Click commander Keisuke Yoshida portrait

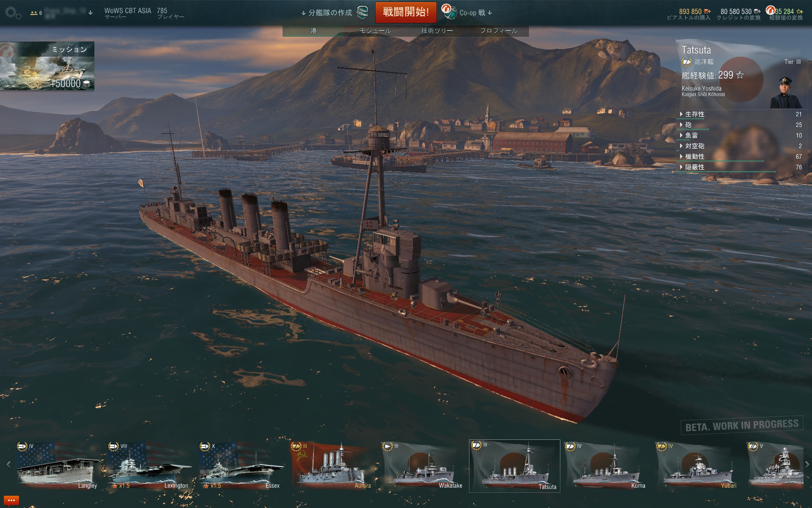click(786, 92)
